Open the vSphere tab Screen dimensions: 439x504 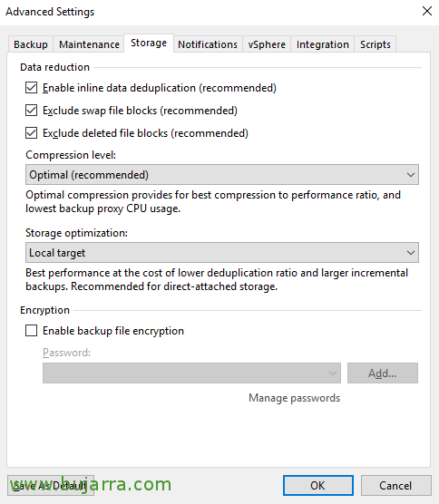pos(267,44)
